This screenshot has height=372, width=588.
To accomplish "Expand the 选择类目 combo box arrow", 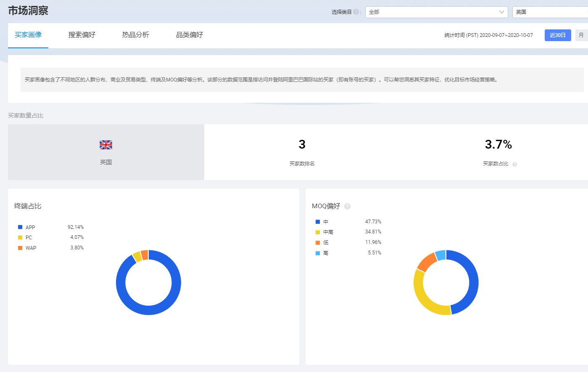I will point(501,12).
